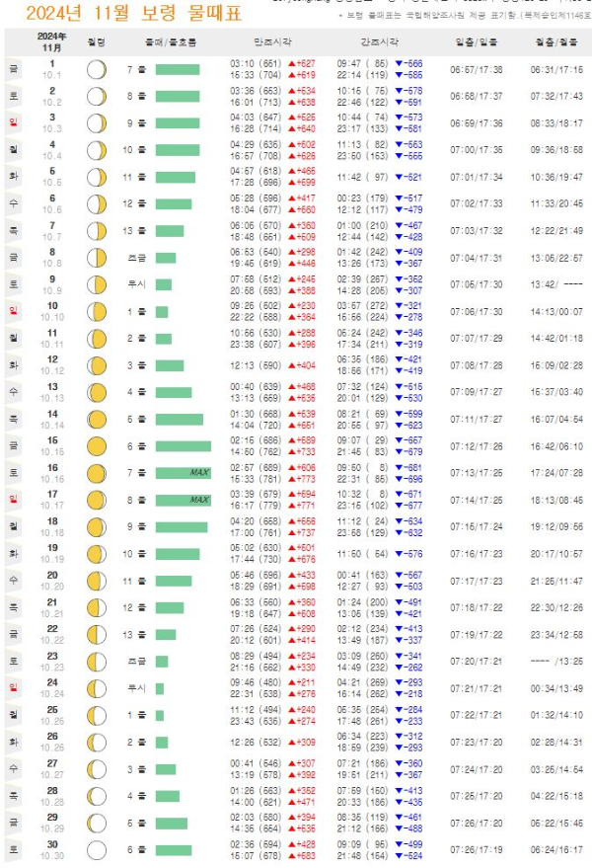Click the moonrise value '13:42/ ----'
The width and height of the screenshot is (592, 868).
pyautogui.click(x=556, y=284)
